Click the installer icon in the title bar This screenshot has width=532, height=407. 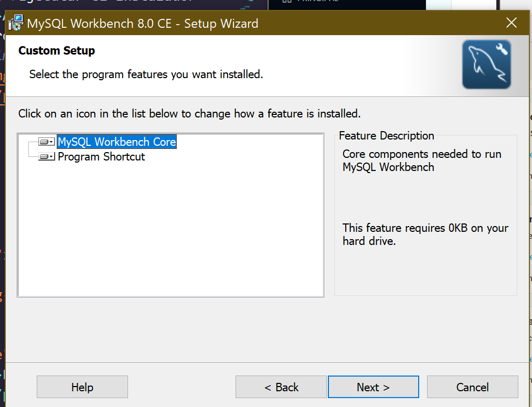click(x=16, y=23)
